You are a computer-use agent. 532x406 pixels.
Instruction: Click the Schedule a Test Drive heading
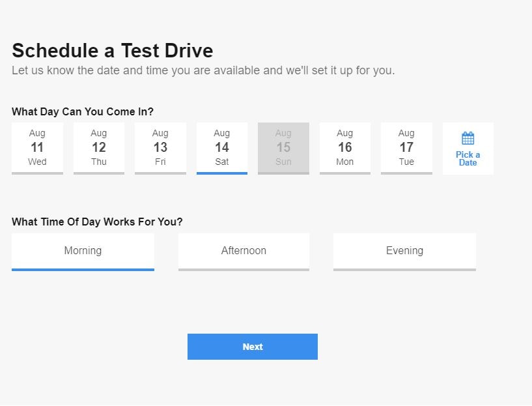click(x=112, y=51)
